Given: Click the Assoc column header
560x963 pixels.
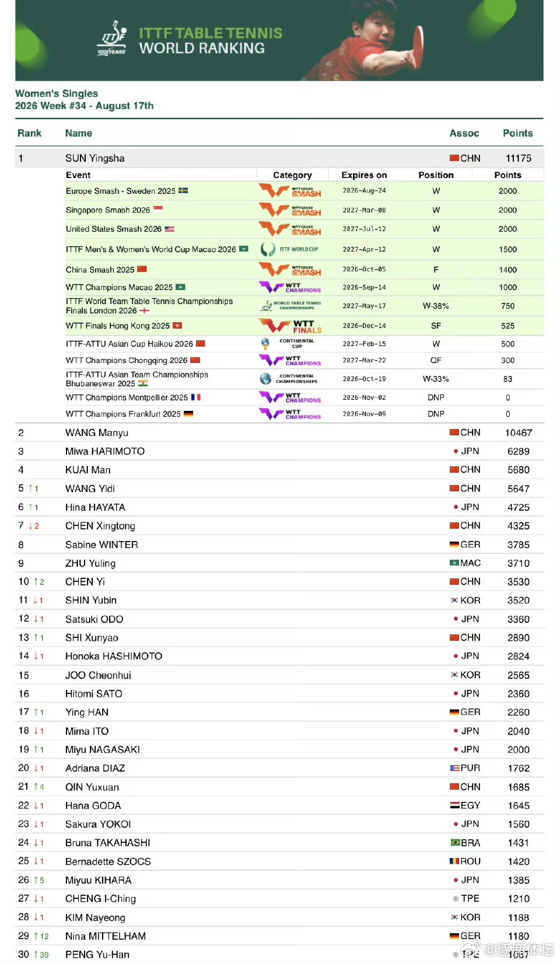Looking at the screenshot, I should point(464,133).
